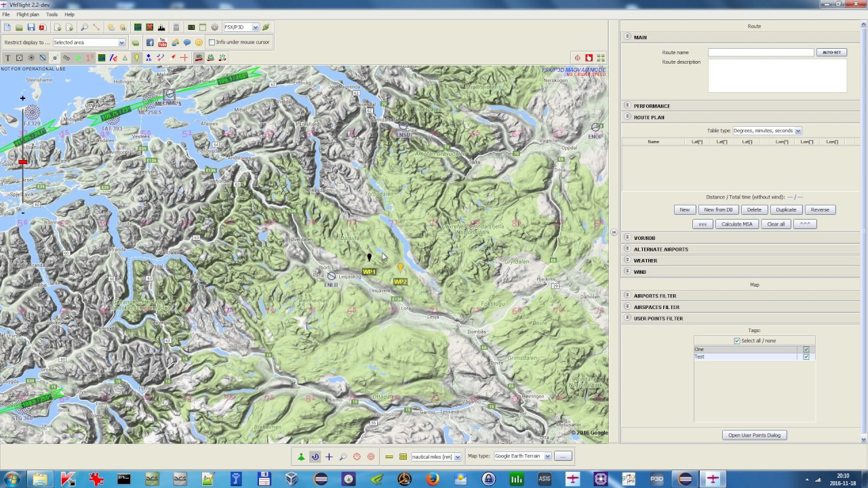This screenshot has width=868, height=488.
Task: Click the gear settings icon in the top toolbar
Action: (x=214, y=27)
